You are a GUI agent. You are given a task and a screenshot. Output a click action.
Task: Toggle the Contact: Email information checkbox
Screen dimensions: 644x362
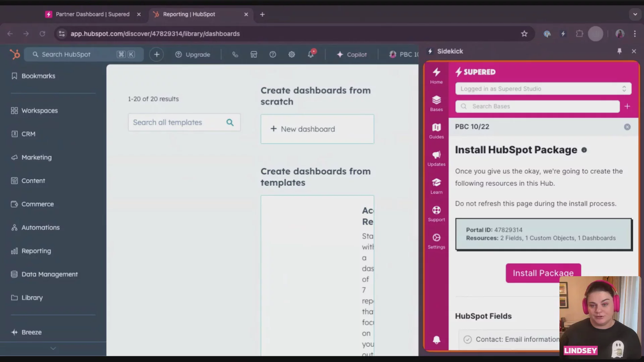click(x=468, y=340)
